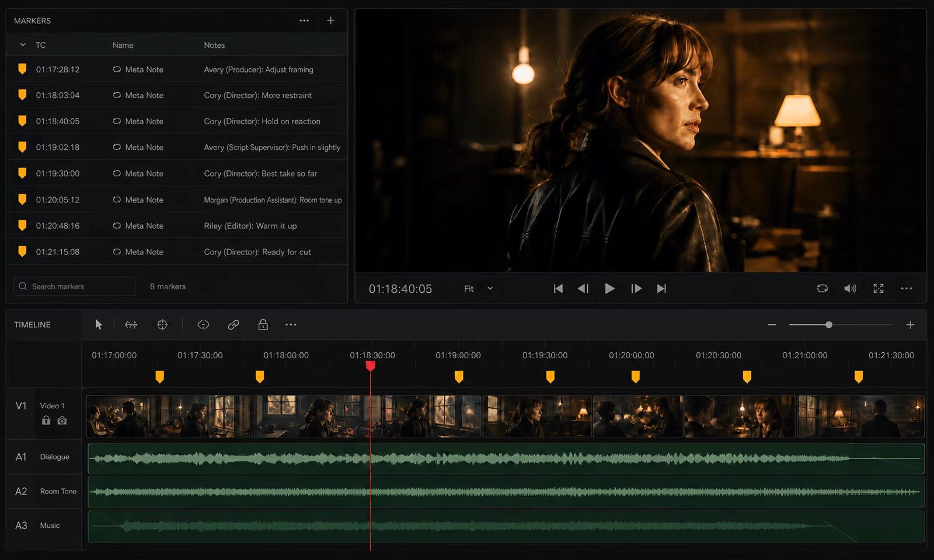Click the timeline zoom slider handle
This screenshot has width=934, height=560.
tap(828, 325)
